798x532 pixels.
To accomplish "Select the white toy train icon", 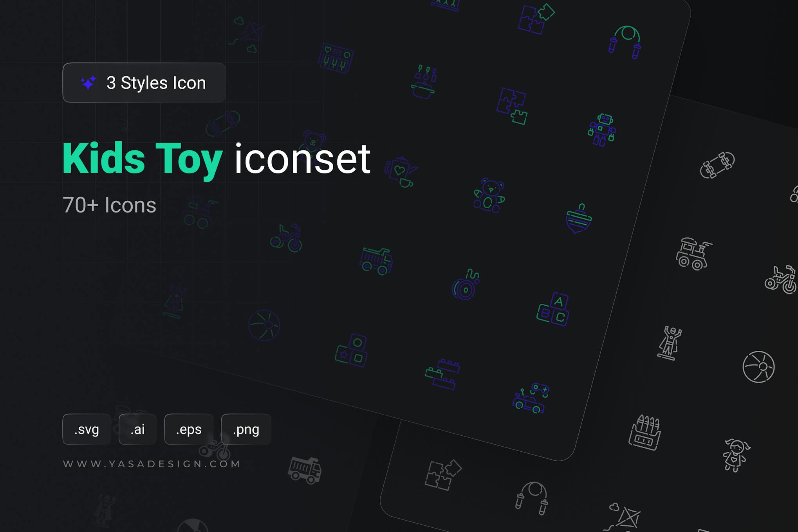I will [x=694, y=254].
